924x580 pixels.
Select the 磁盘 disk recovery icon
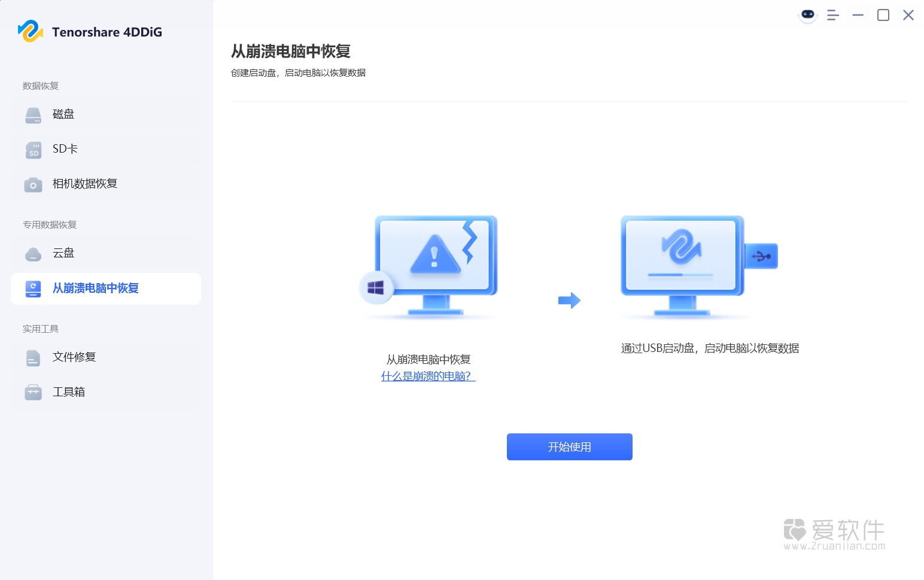(x=32, y=114)
